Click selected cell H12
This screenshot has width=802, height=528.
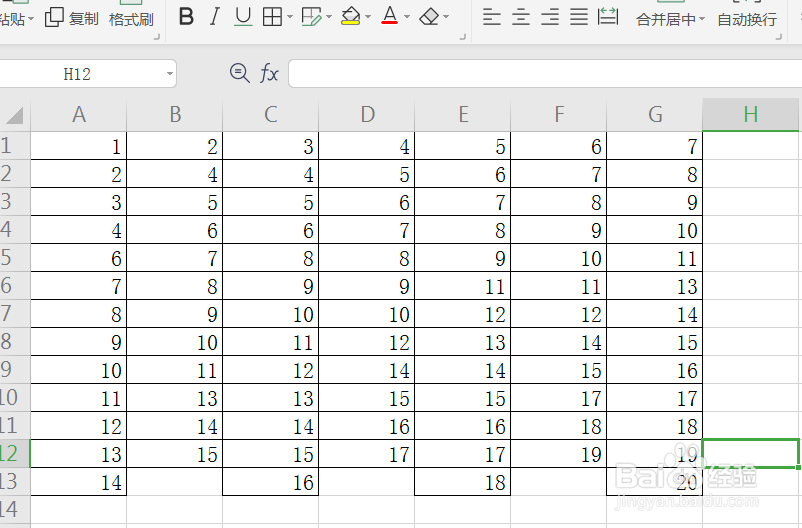coord(750,453)
